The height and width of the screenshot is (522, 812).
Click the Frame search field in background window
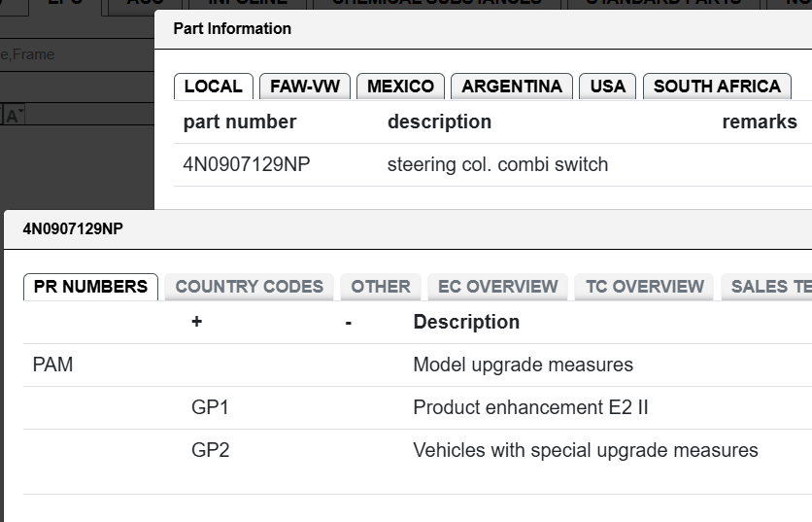(x=77, y=54)
